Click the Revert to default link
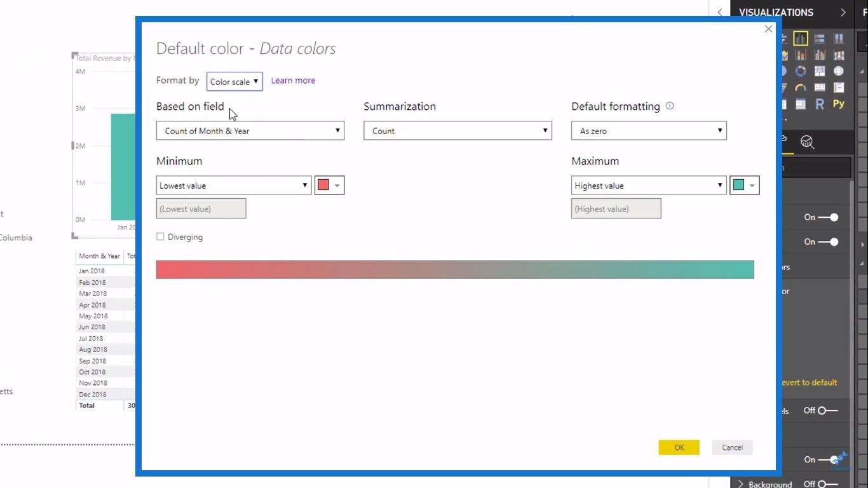The width and height of the screenshot is (868, 488). [809, 383]
